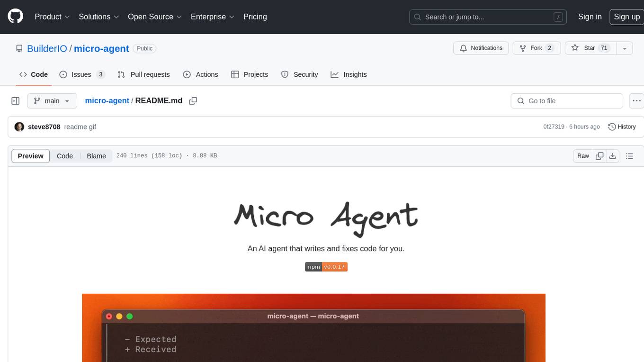Click the Micro Agent logo image
Screen dimensions: 644x362
coord(326,219)
